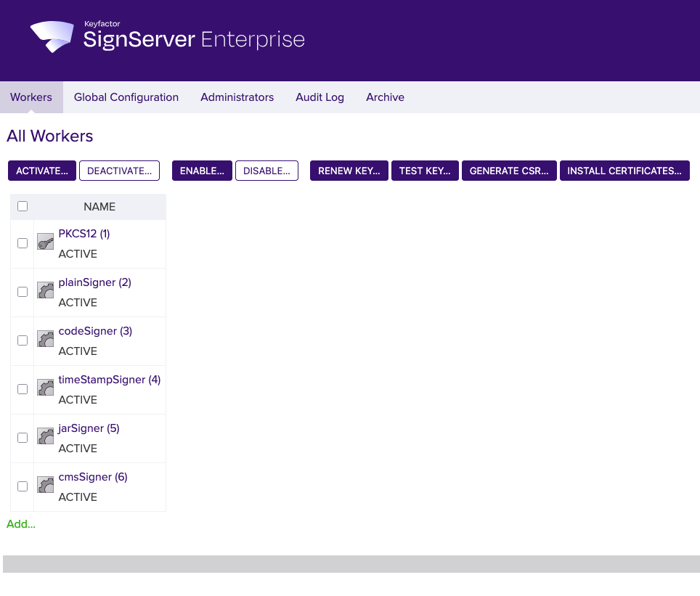Check the checkbox for codeSigner
This screenshot has width=700, height=596.
(x=22, y=340)
